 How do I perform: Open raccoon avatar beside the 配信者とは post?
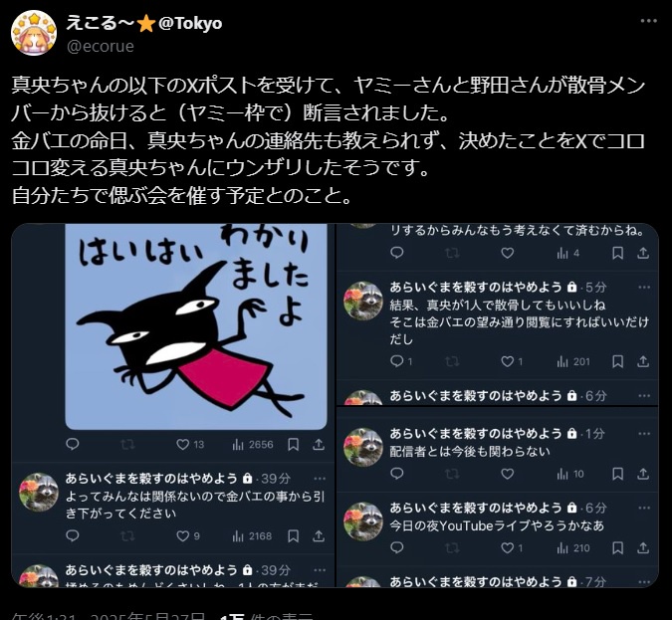click(363, 447)
